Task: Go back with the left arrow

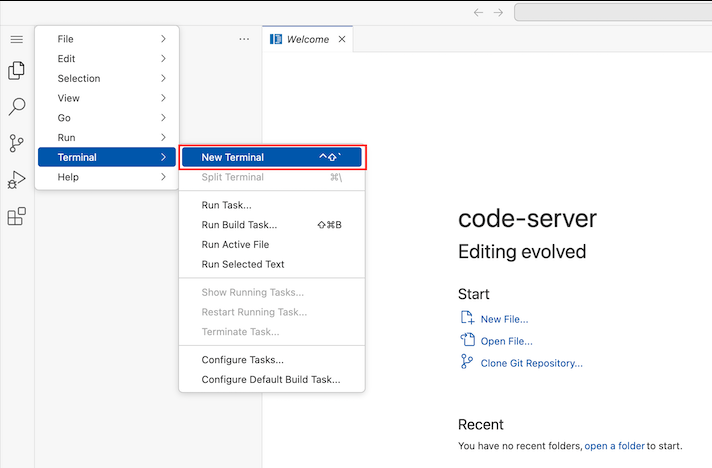Action: tap(478, 12)
